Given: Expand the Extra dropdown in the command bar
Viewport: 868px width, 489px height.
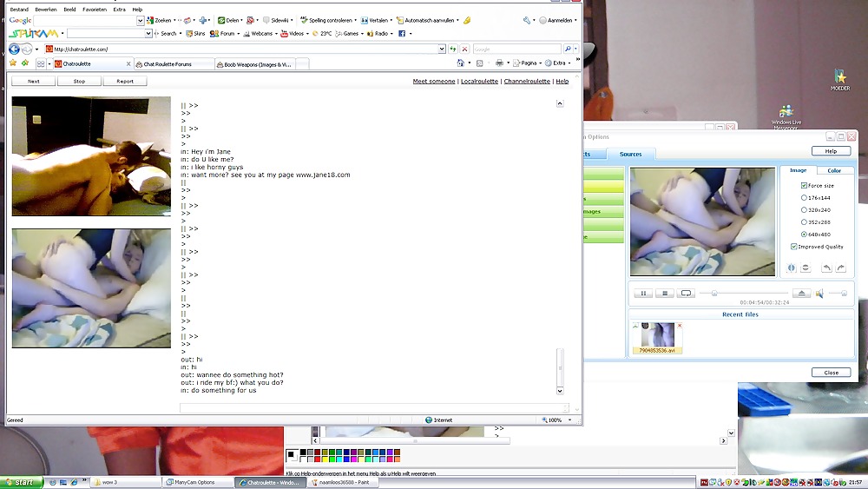Looking at the screenshot, I should click(x=569, y=63).
